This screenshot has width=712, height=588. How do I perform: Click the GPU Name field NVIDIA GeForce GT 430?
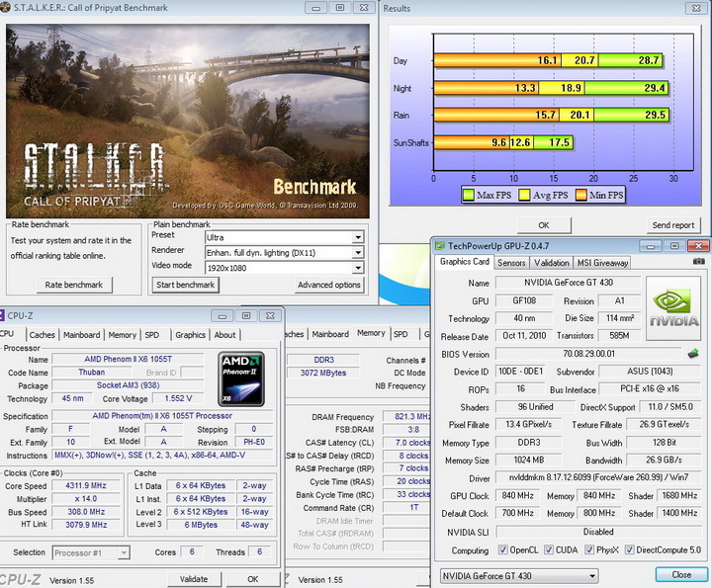568,283
